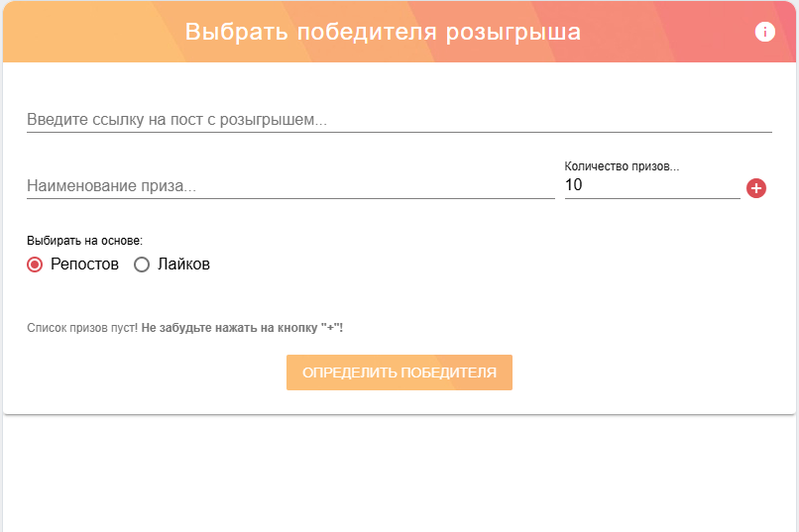Image resolution: width=799 pixels, height=532 pixels.
Task: Click the underline beneath the link field
Action: tap(399, 132)
